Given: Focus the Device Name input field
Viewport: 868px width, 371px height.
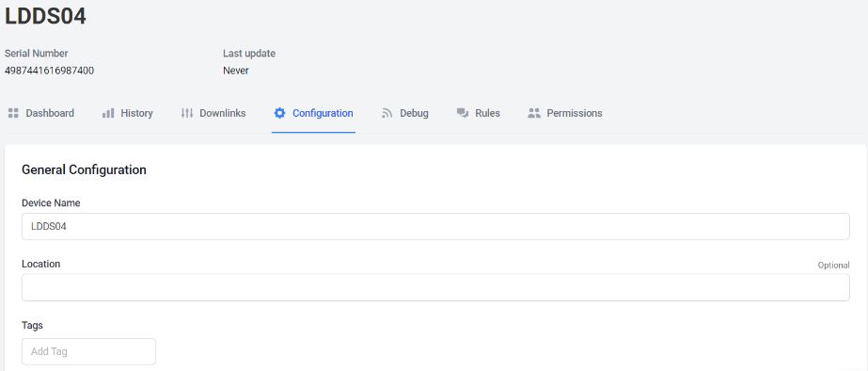Looking at the screenshot, I should (x=435, y=226).
